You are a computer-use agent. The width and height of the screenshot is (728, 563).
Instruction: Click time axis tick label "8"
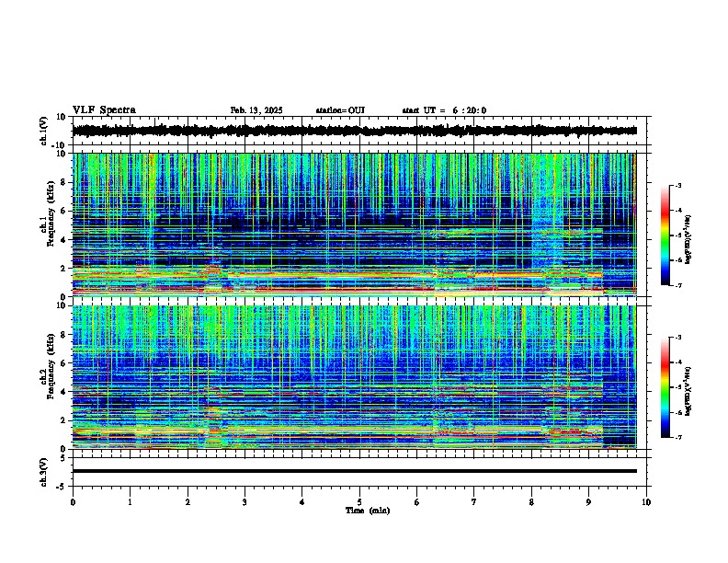531,502
